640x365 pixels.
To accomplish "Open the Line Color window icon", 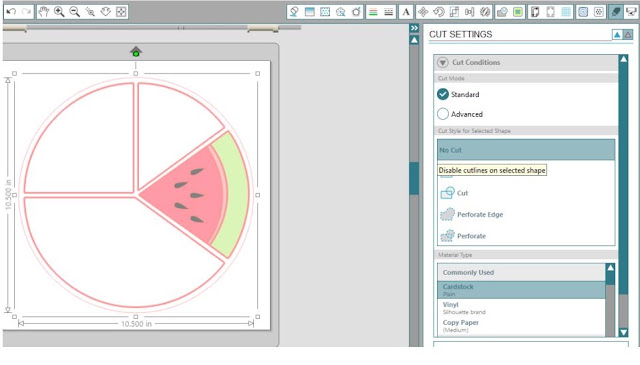I will [373, 12].
